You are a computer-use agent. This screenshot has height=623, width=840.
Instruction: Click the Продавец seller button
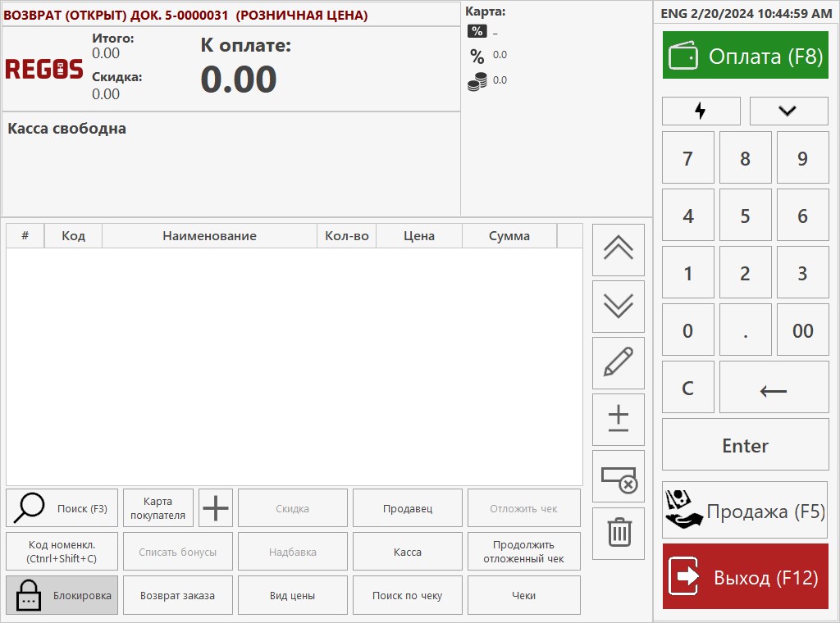[x=407, y=508]
